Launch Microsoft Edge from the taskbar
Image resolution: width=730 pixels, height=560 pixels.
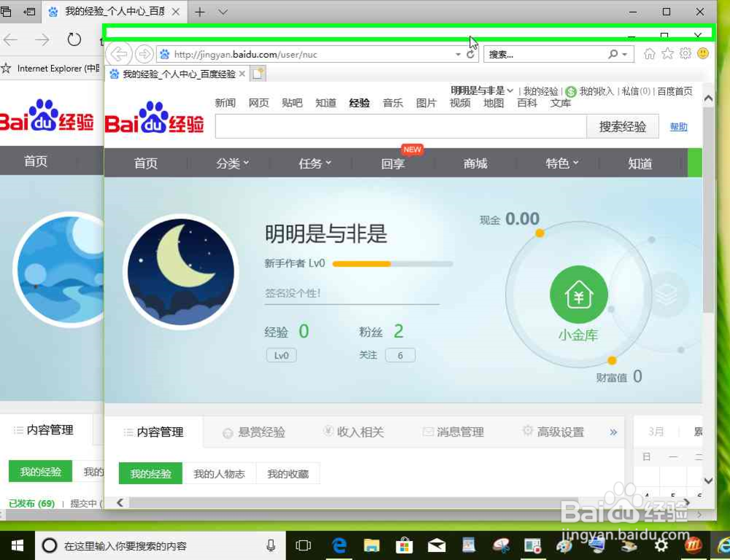coord(339,545)
